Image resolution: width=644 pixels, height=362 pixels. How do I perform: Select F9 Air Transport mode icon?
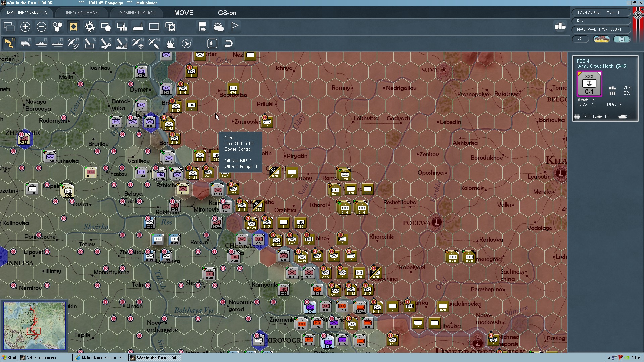pos(138,43)
